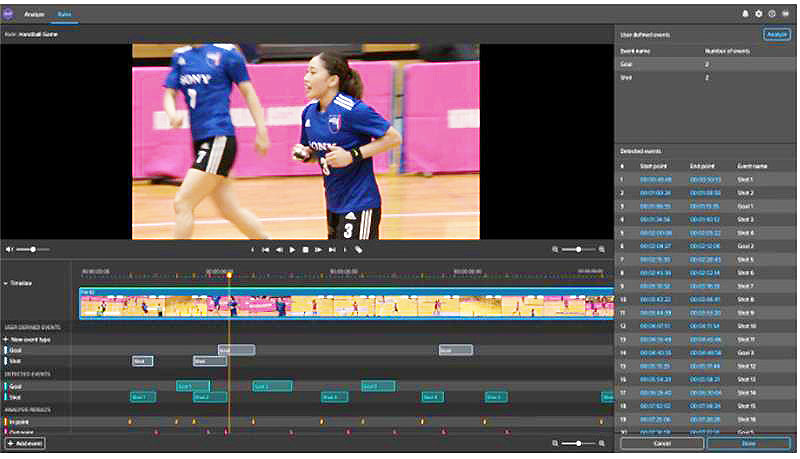800x459 pixels.
Task: Click the Done button
Action: 748,443
